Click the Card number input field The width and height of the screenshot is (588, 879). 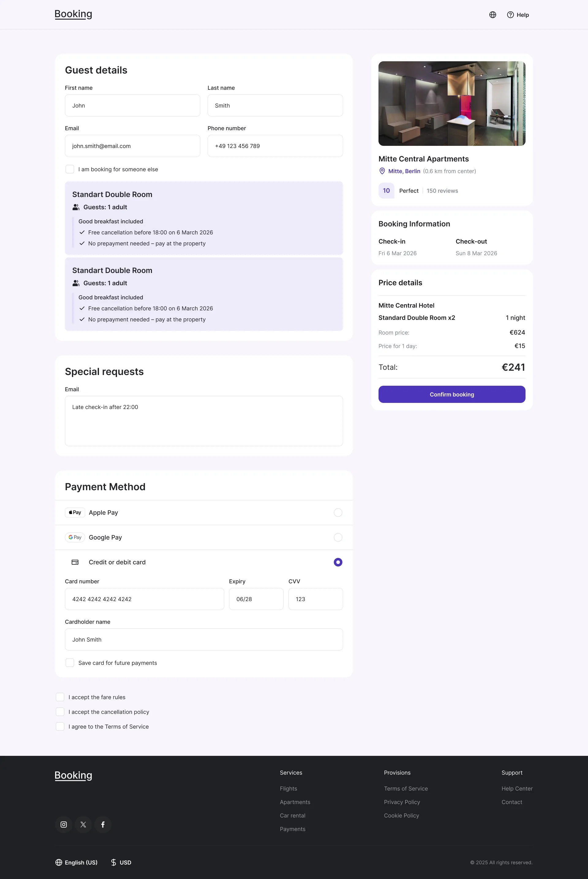tap(144, 599)
